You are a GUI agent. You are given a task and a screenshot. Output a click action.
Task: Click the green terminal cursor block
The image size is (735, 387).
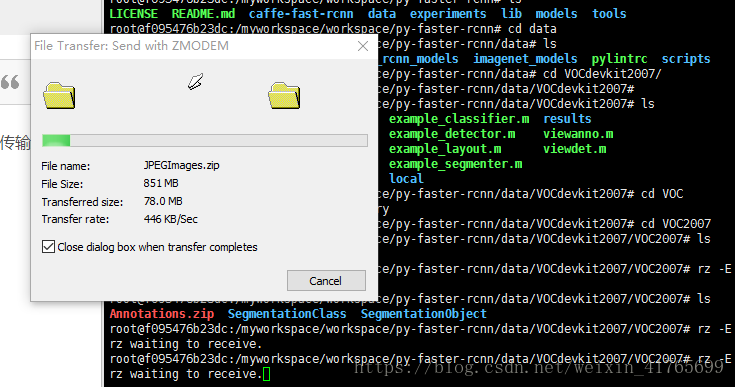point(266,374)
